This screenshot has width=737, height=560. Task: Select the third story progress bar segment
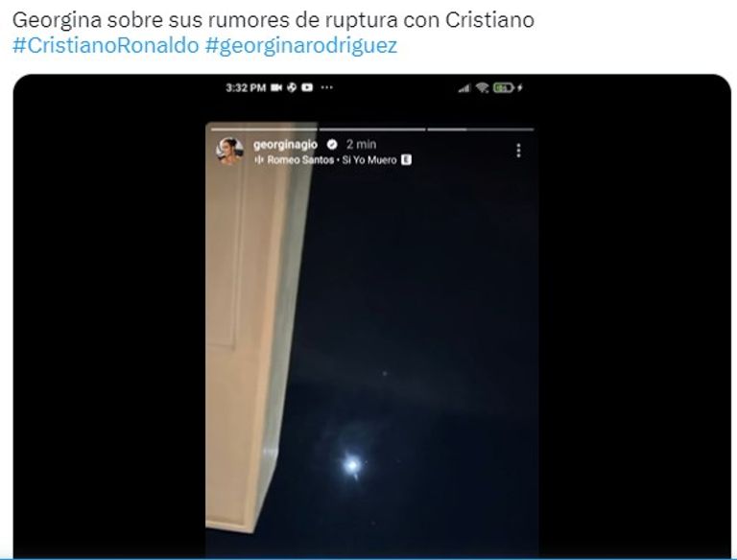click(481, 128)
